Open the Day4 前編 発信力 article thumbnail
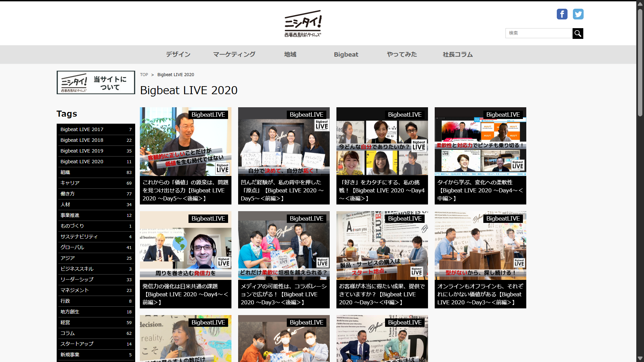644x362 pixels. [x=185, y=245]
